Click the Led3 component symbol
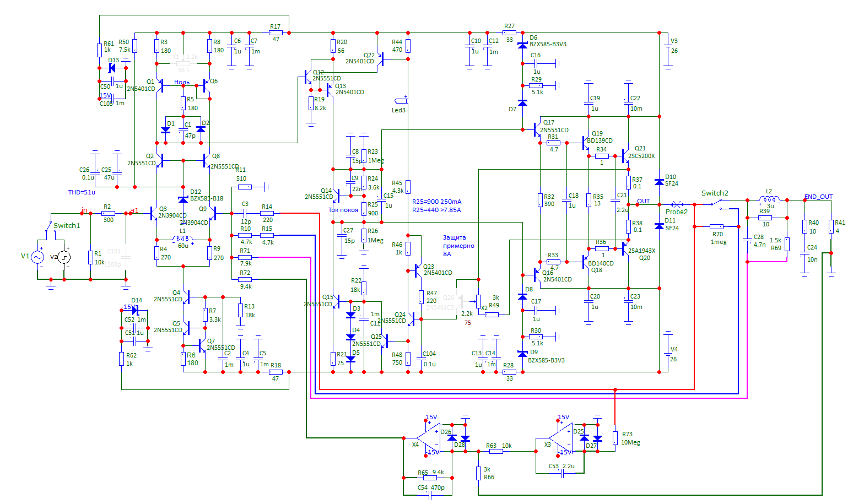Screen dimensions: 864x504 [x=401, y=101]
